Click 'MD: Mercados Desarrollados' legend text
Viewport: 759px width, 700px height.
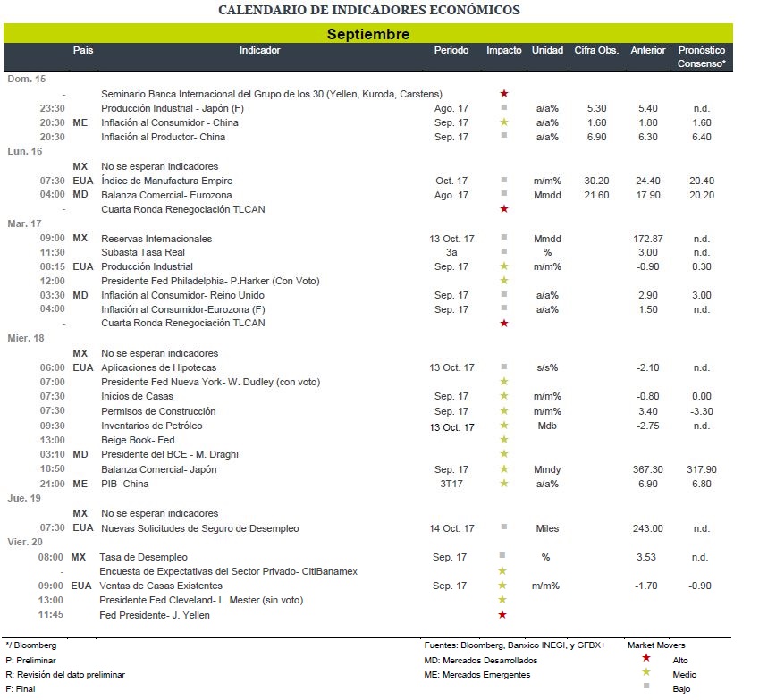click(481, 660)
